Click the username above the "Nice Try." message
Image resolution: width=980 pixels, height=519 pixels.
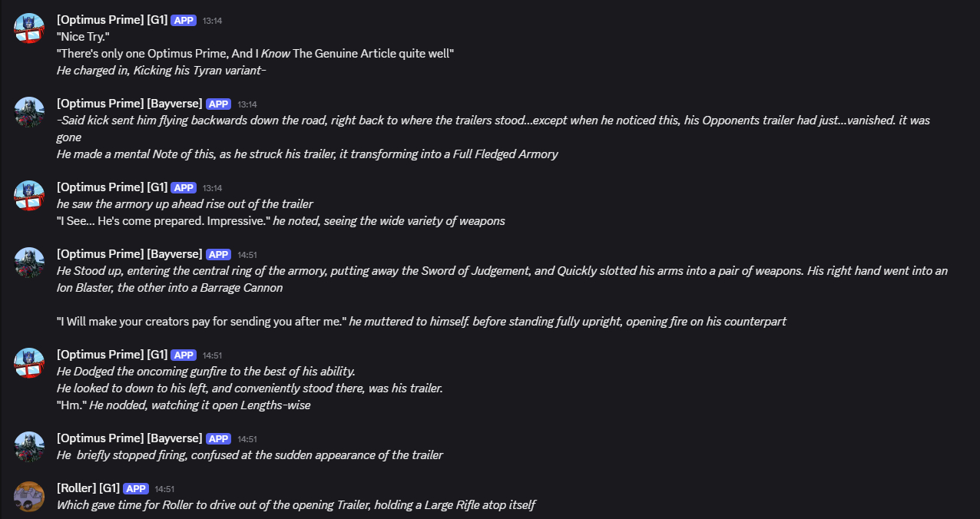112,20
